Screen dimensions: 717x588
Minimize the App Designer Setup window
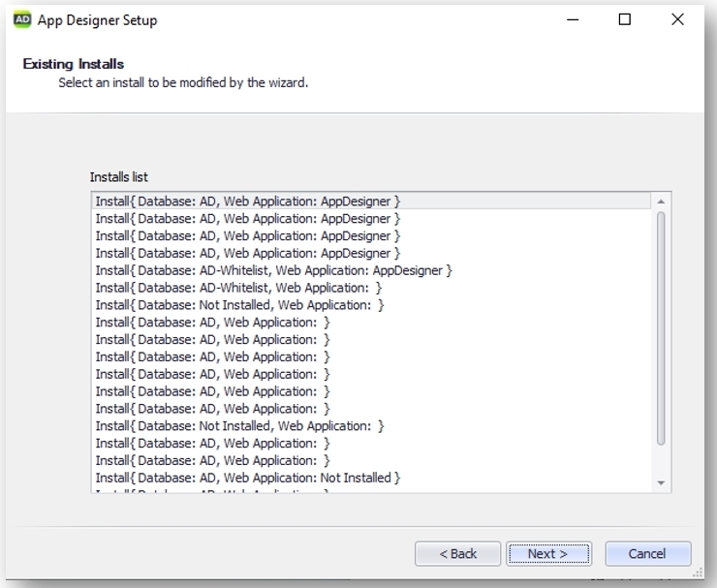click(573, 19)
